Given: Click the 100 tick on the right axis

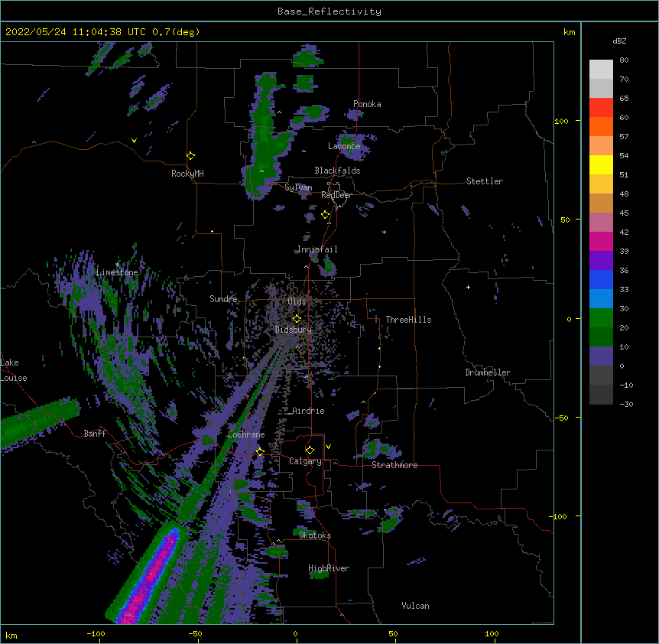Looking at the screenshot, I should pyautogui.click(x=561, y=121).
